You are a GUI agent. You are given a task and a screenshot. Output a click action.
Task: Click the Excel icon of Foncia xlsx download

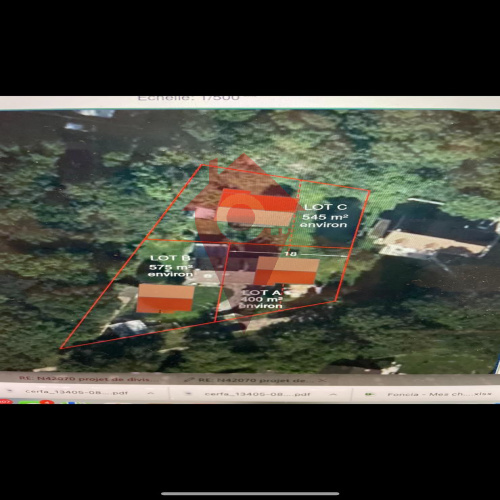click(368, 394)
